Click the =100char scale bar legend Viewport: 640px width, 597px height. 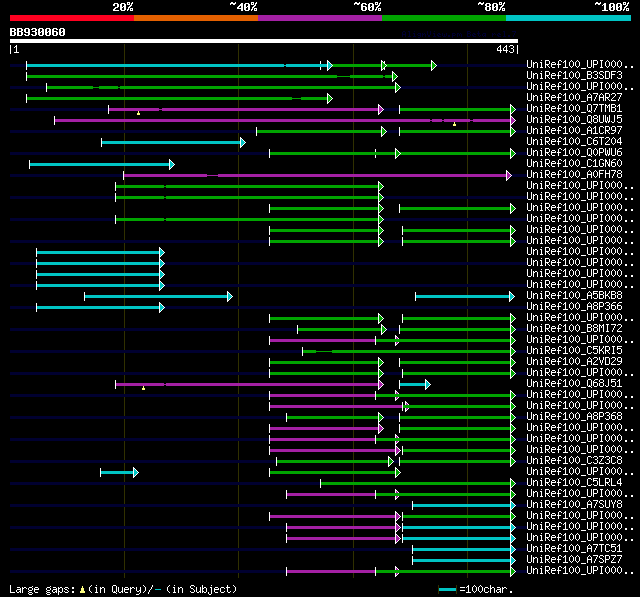click(476, 589)
